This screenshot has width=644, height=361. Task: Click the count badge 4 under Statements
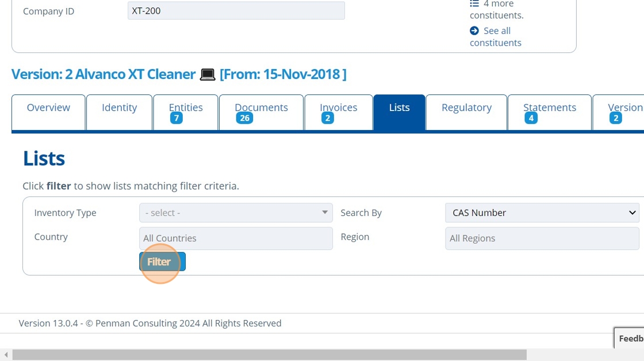point(531,119)
